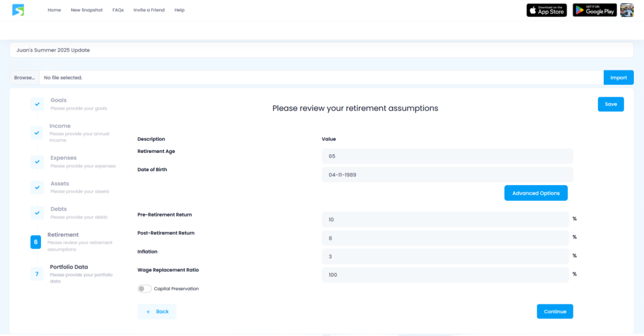
Task: Click the step 7 Portfolio Data icon
Action: (x=36, y=274)
